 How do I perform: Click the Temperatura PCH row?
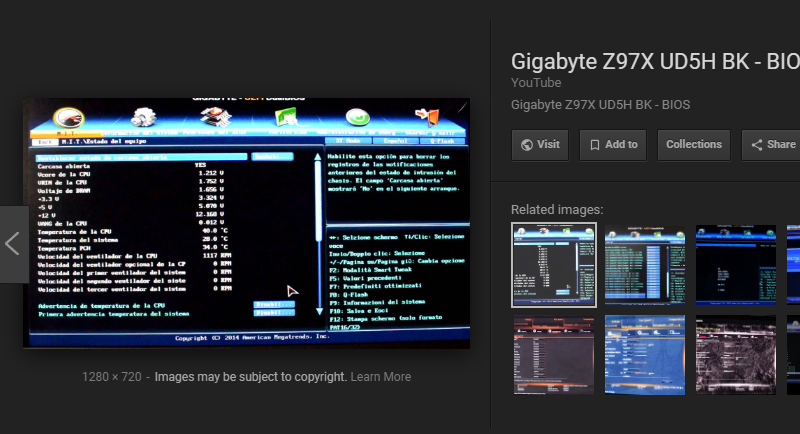click(x=133, y=248)
